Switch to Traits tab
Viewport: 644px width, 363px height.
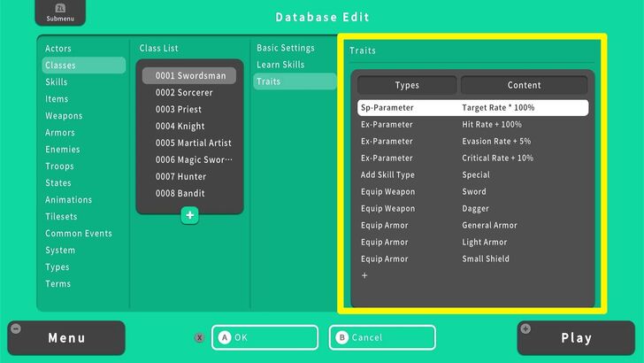tap(295, 81)
